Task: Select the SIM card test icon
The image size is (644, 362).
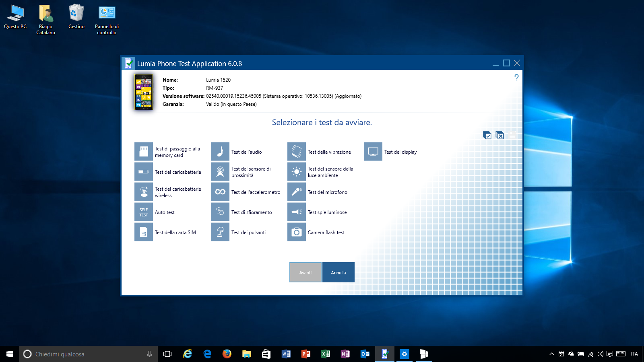Action: click(x=144, y=232)
